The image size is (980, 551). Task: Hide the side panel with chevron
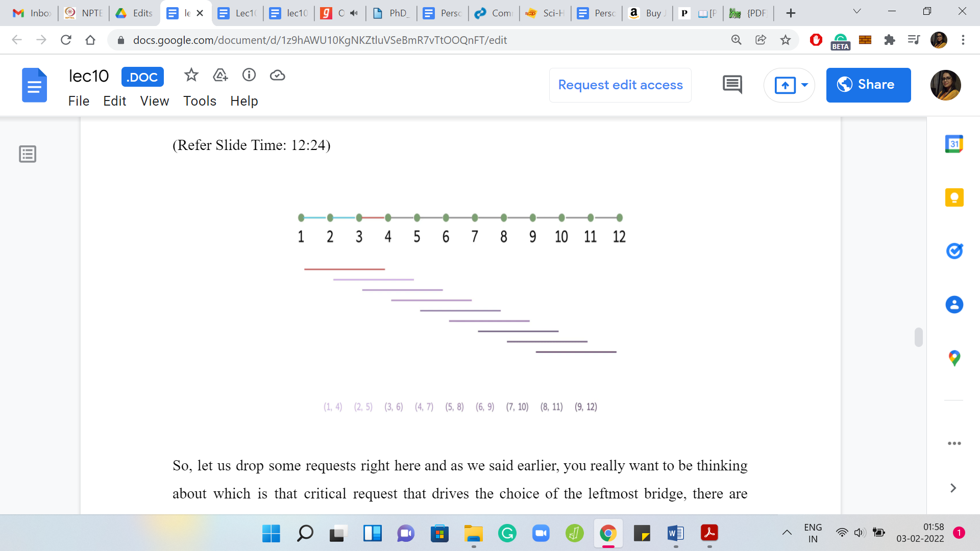952,488
